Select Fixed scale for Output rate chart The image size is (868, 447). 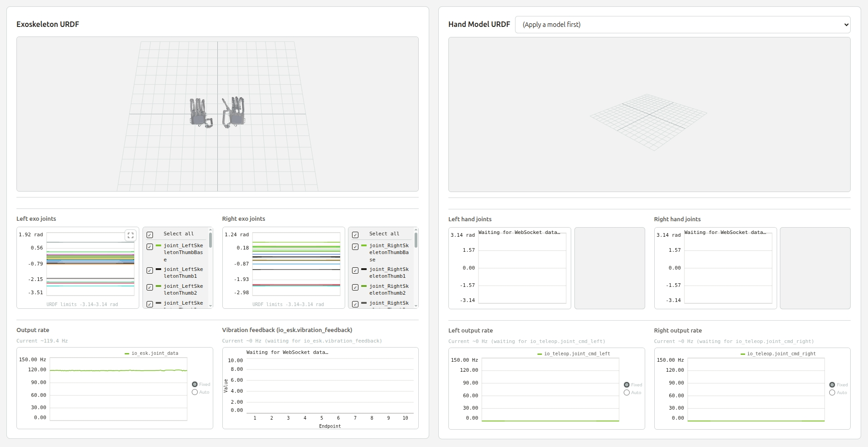(x=195, y=385)
